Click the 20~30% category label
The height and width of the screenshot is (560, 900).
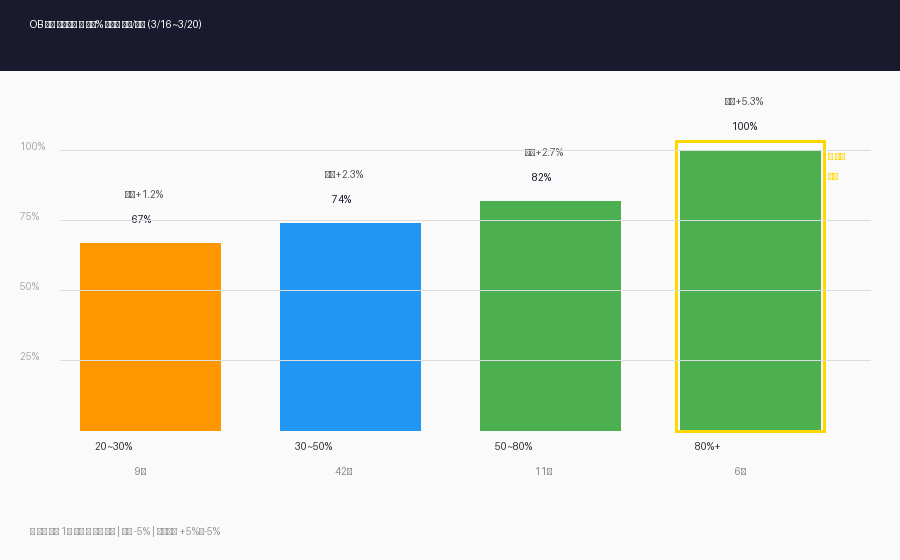point(114,446)
